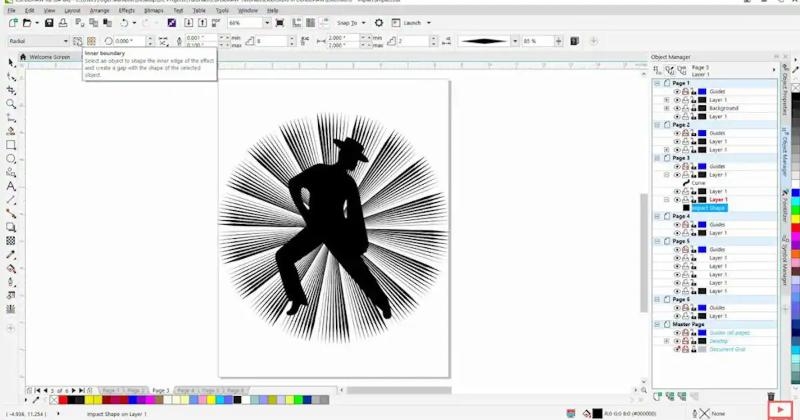Toggle visibility eye of Page 2 Guides
The width and height of the screenshot is (800, 420).
(677, 133)
